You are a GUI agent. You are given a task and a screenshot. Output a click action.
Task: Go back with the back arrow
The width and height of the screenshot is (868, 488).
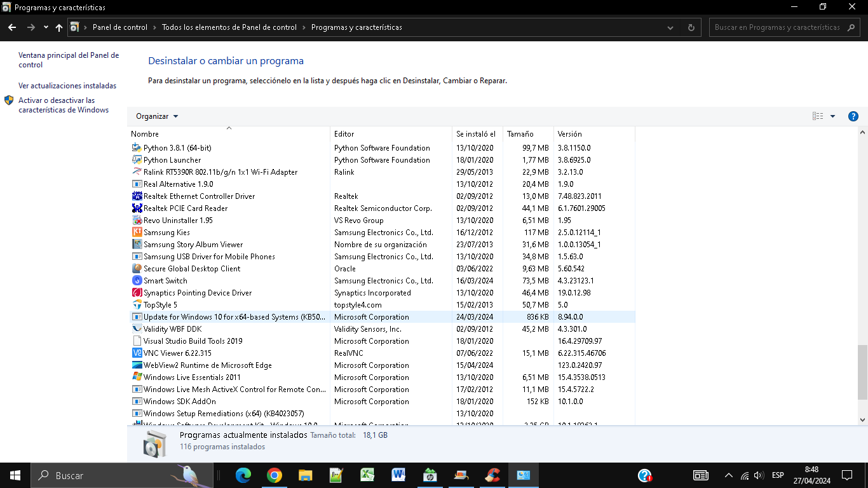coord(12,27)
